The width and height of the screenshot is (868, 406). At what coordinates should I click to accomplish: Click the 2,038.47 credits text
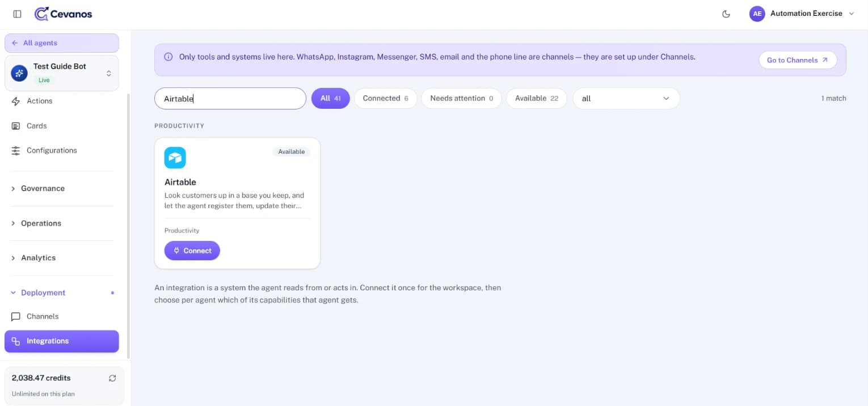[41, 378]
